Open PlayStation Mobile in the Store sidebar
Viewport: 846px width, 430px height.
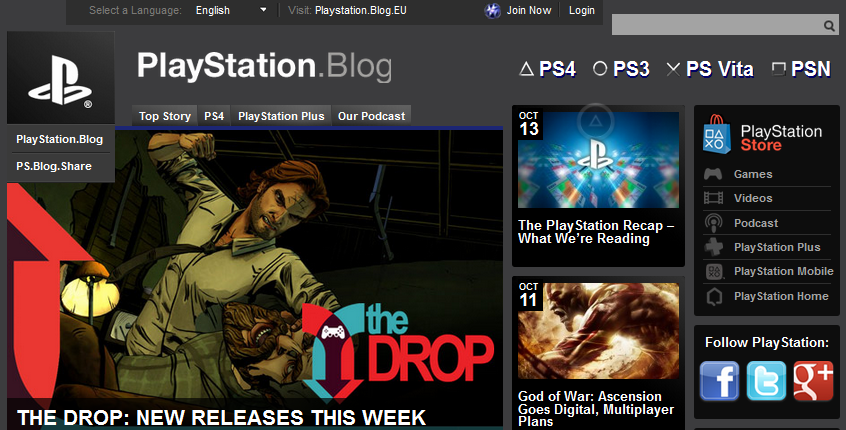[783, 271]
